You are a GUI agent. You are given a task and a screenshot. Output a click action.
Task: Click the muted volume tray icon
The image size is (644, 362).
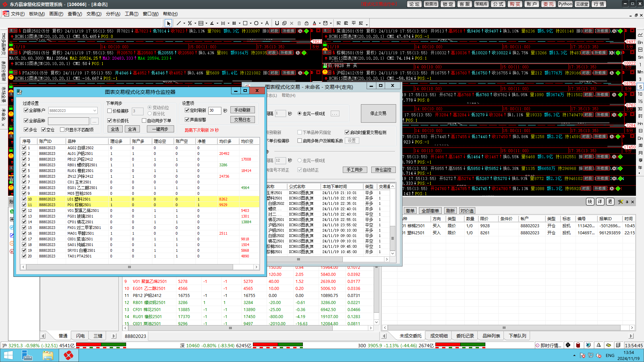coord(598,355)
